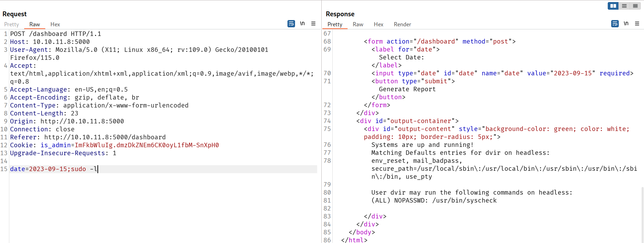This screenshot has width=644, height=243.
Task: Click the input type="date" line in response
Action: pyautogui.click(x=502, y=73)
